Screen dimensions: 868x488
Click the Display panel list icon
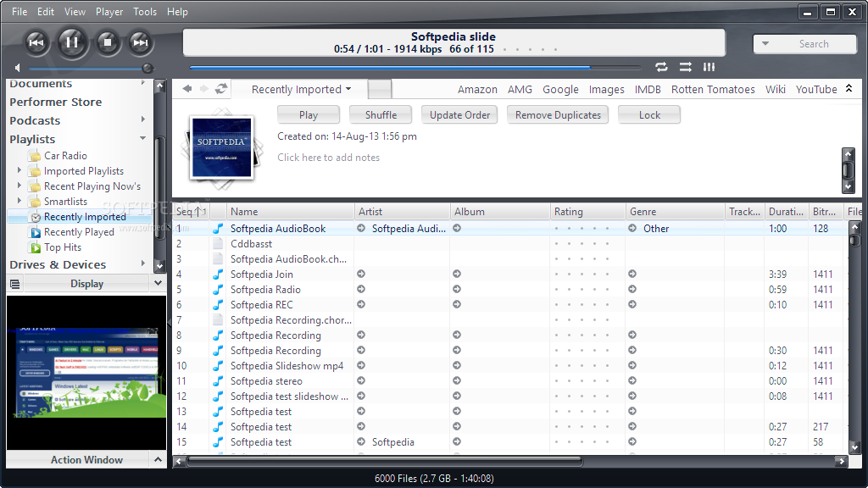15,284
